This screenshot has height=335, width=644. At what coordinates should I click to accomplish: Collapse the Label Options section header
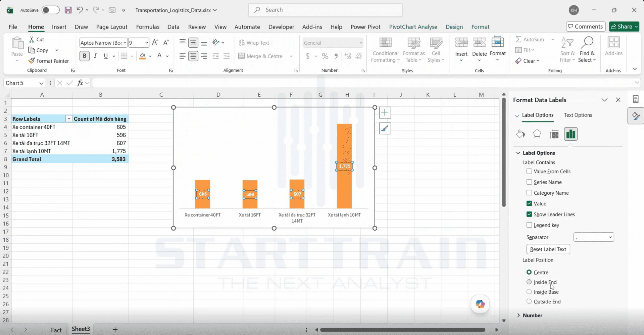[x=539, y=153]
